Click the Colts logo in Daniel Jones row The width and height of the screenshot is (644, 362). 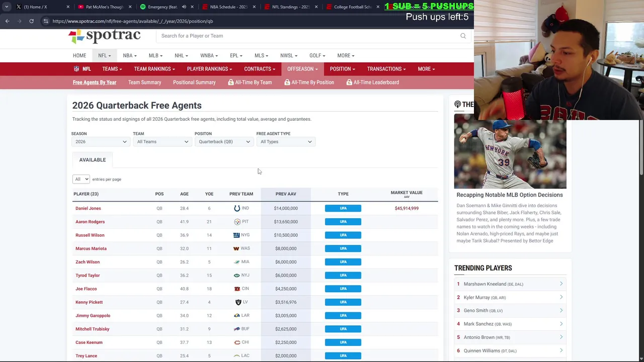[x=237, y=208]
